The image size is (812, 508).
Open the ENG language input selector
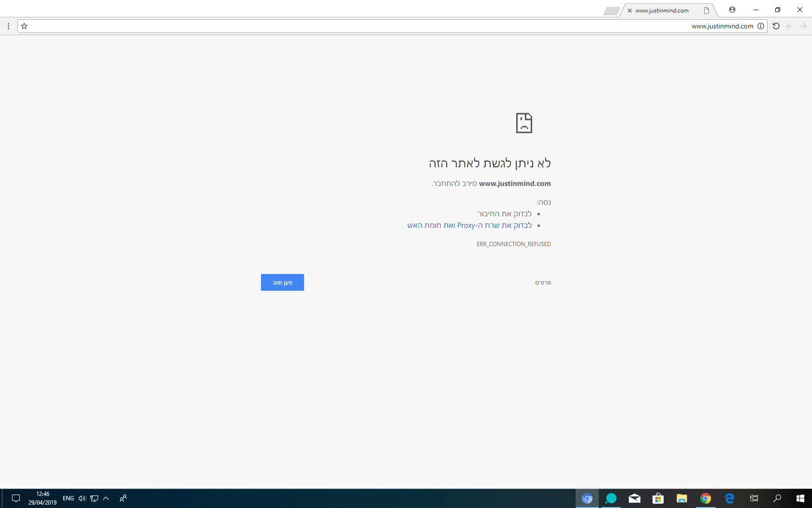pos(68,498)
